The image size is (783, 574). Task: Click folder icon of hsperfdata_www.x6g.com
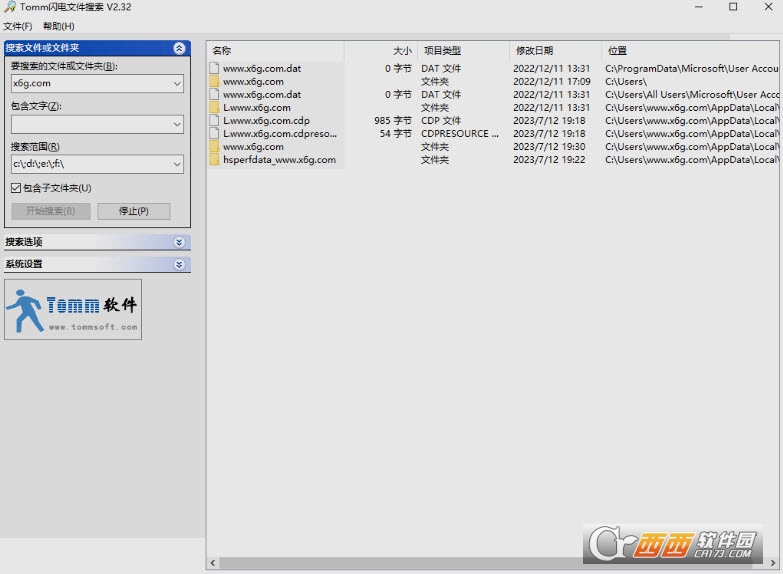[215, 159]
